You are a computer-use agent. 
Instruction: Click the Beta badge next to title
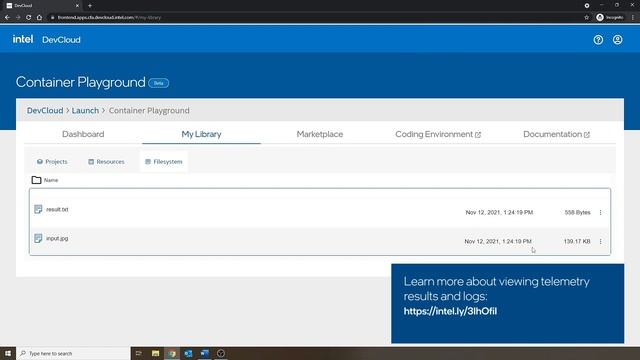coord(158,83)
